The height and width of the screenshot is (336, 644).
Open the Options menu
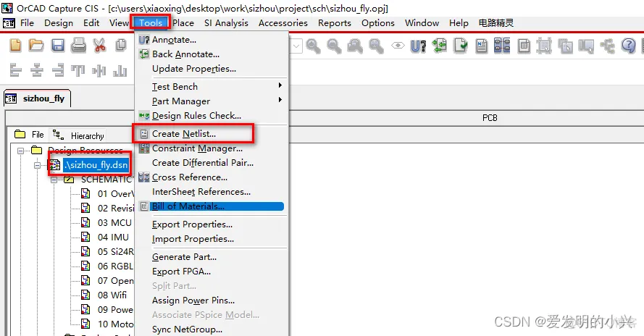tap(378, 23)
